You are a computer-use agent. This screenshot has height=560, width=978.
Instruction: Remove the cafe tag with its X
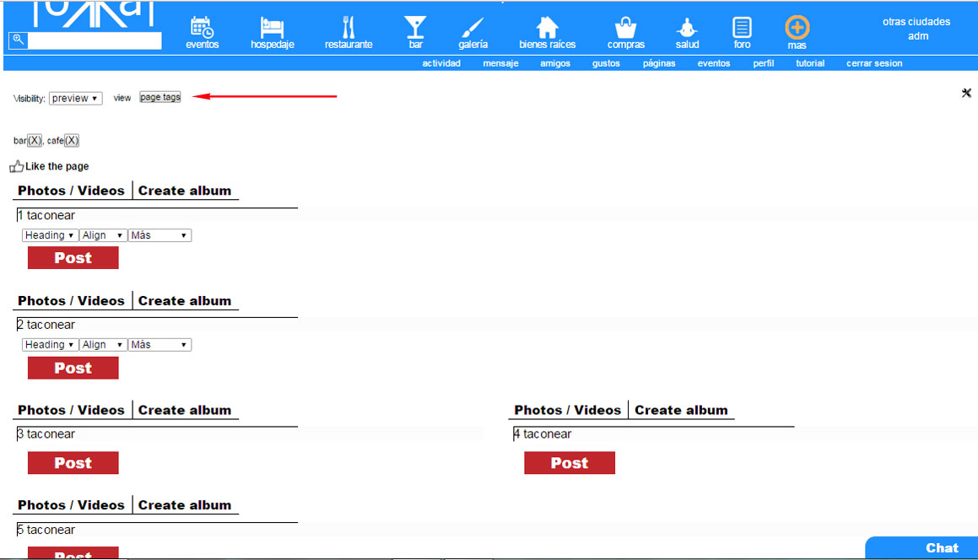pyautogui.click(x=72, y=141)
